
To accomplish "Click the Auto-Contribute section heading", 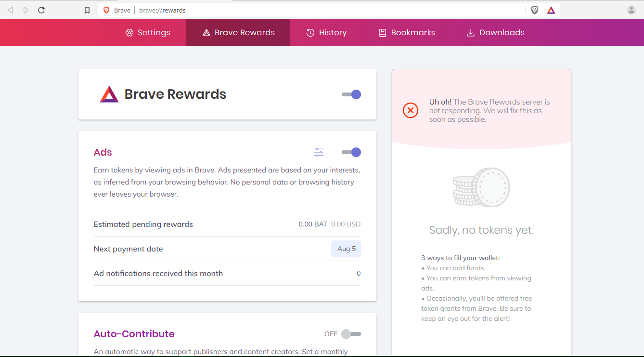I will (x=134, y=334).
